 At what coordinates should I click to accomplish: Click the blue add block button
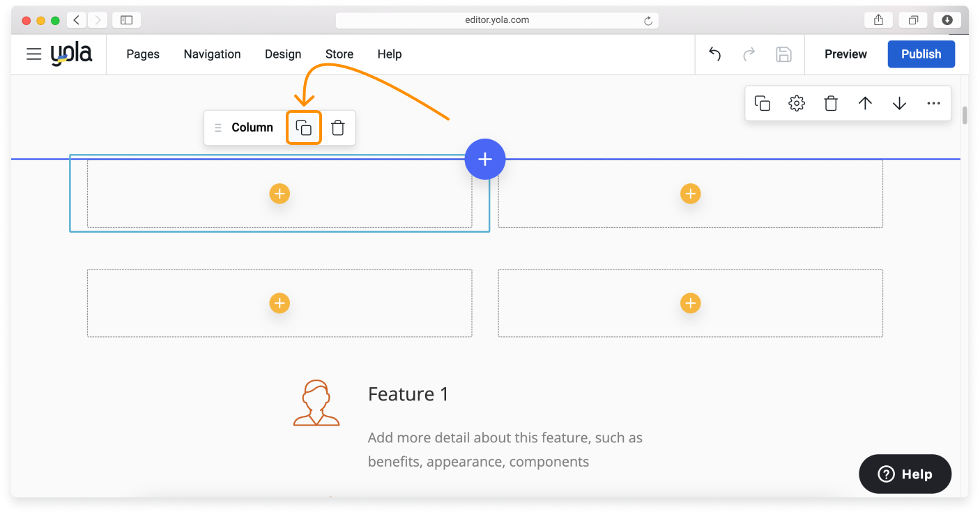click(x=484, y=159)
